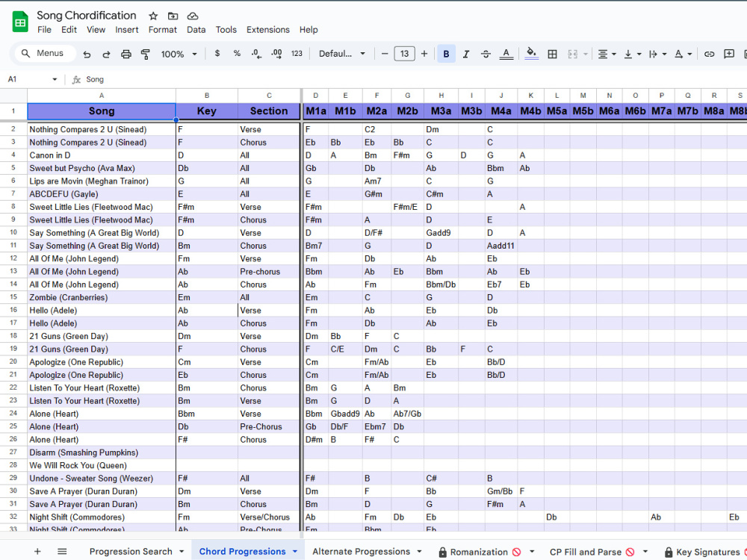Open the Edit menu
Screen dimensions: 747x560
point(69,30)
